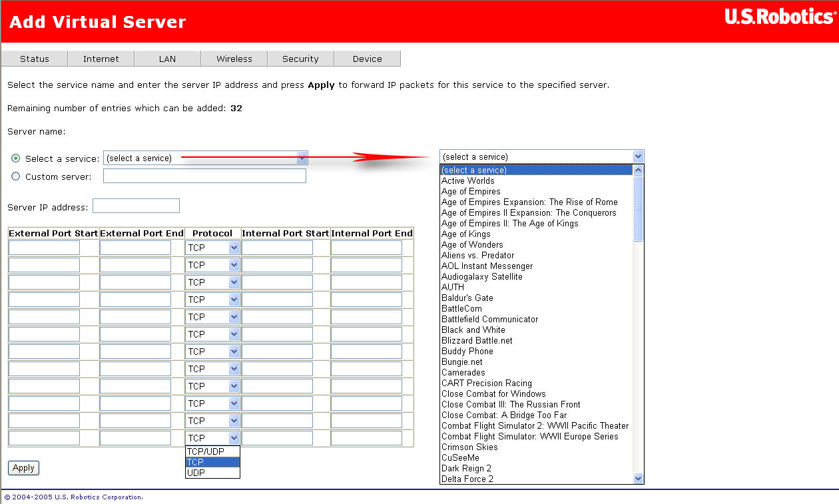This screenshot has height=504, width=839.
Task: Click the first Internal Port End field
Action: (366, 248)
